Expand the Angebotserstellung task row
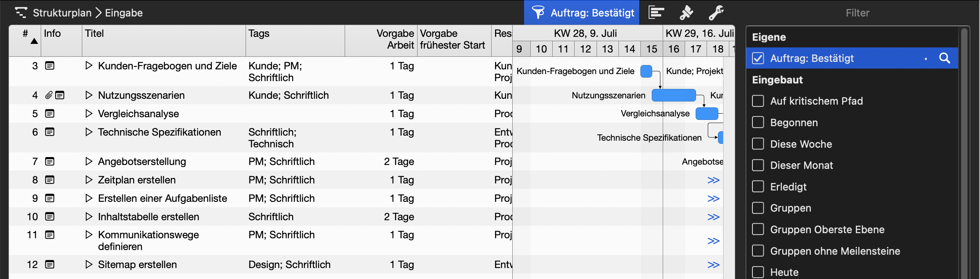Viewport: 980px width, 279px height. point(89,161)
